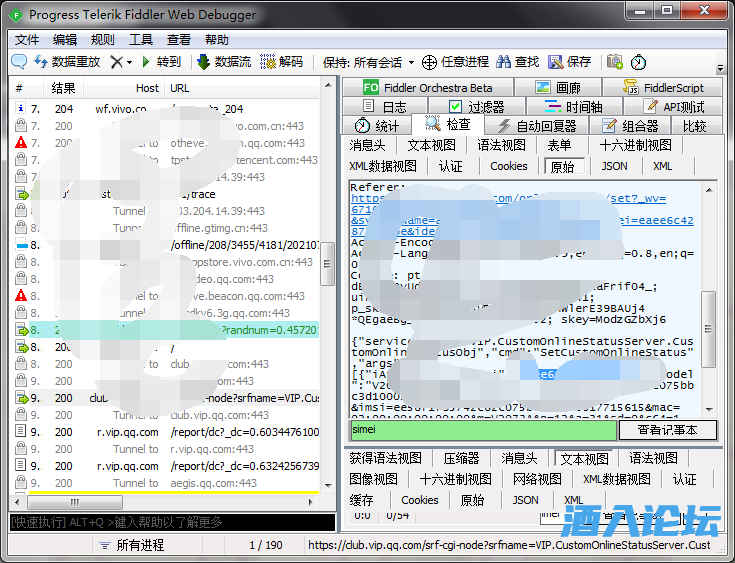The image size is (735, 563).
Task: Switch to the 画廊 gallery tab
Action: pyautogui.click(x=558, y=88)
